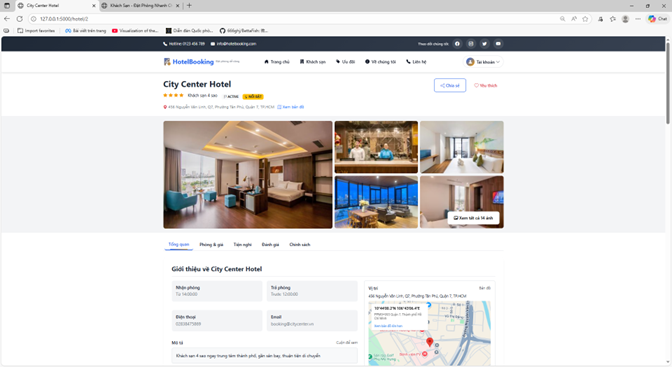The image size is (672, 367).
Task: Click the browser back arrow
Action: click(x=7, y=19)
